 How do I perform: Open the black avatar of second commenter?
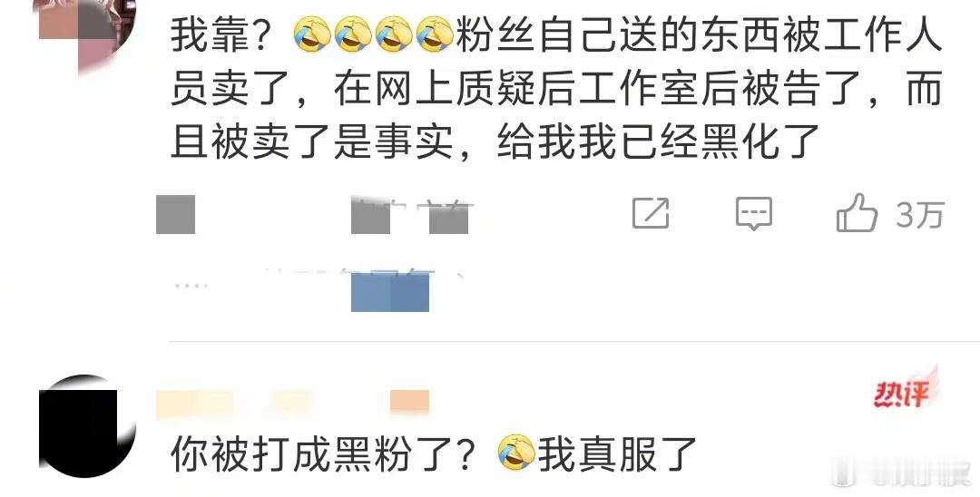point(87,426)
